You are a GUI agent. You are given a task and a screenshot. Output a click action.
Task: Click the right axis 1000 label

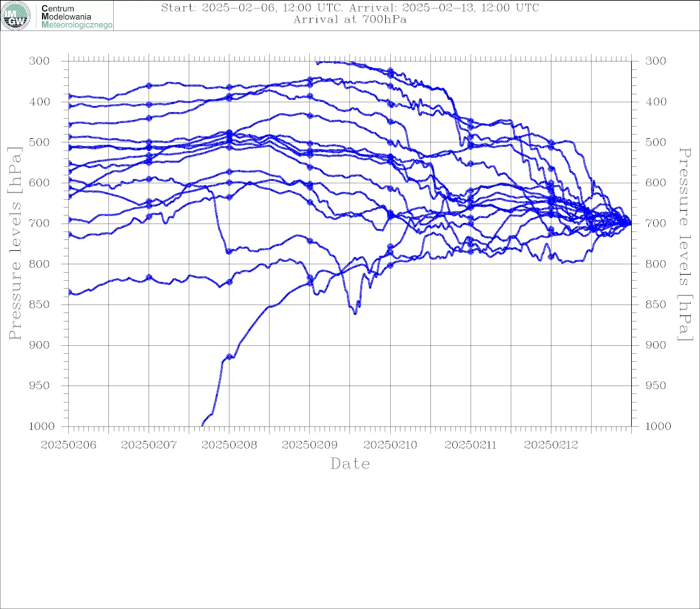[x=658, y=426]
